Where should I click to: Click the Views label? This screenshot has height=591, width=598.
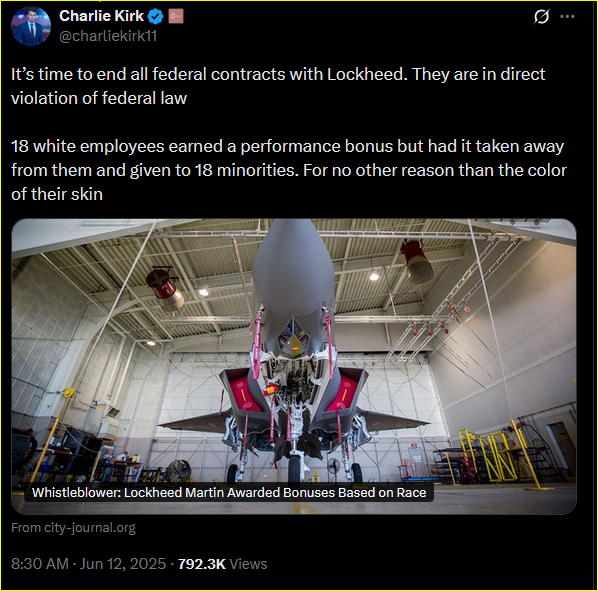(248, 564)
